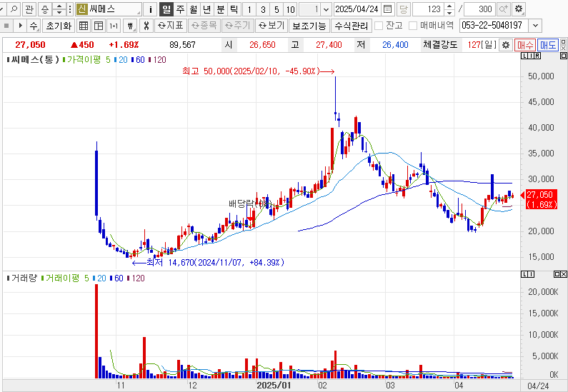Click the play triangle icon

pyautogui.click(x=20, y=26)
